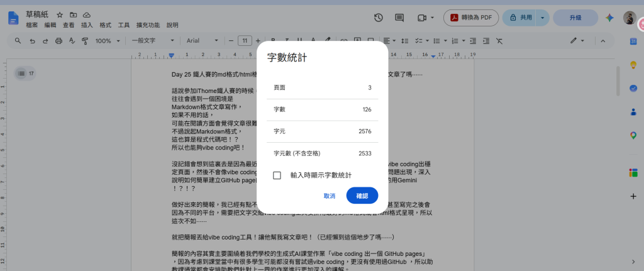This screenshot has height=271, width=644.
Task: Open the 插入 menu
Action: click(x=87, y=25)
